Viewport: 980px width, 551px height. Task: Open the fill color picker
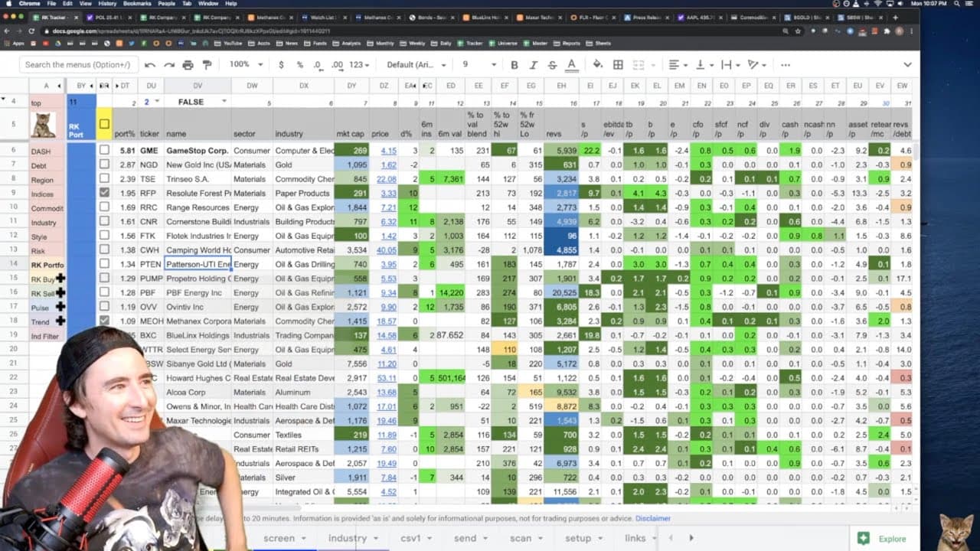[x=598, y=65]
